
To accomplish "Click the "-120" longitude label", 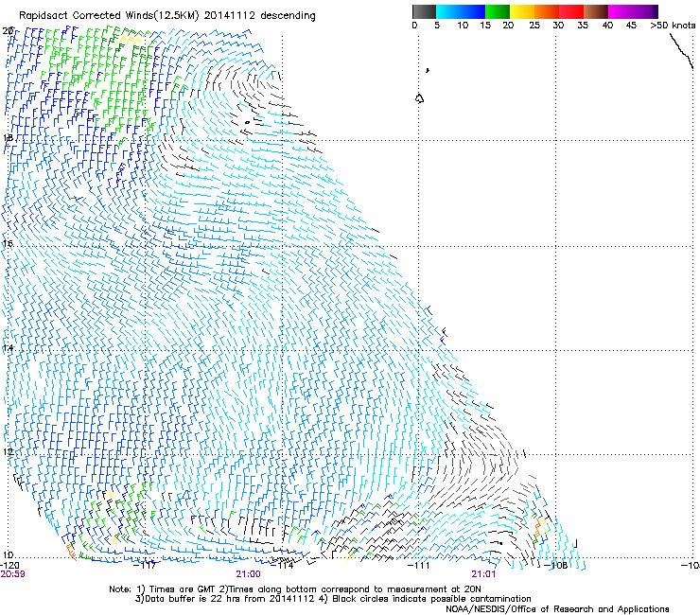I will coord(9,565).
